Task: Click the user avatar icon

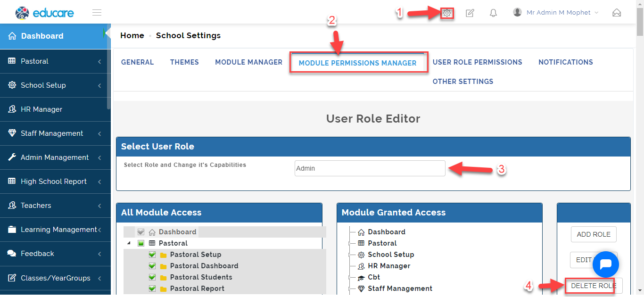Action: pos(518,12)
